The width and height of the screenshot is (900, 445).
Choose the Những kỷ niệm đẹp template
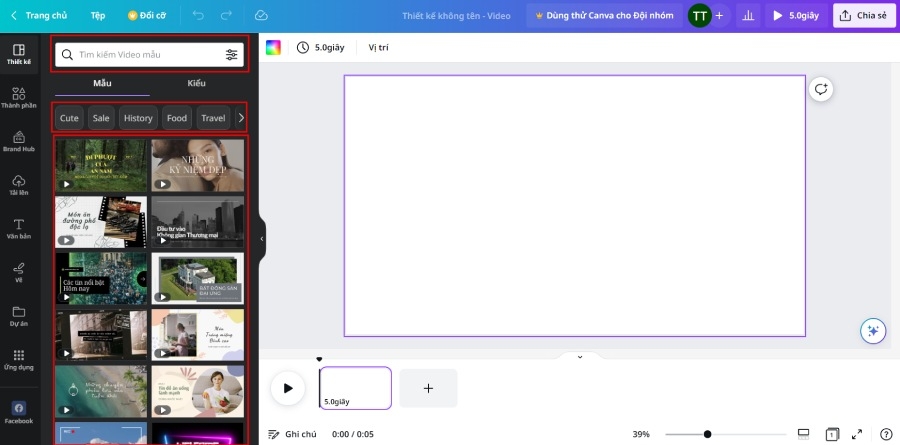pos(197,165)
